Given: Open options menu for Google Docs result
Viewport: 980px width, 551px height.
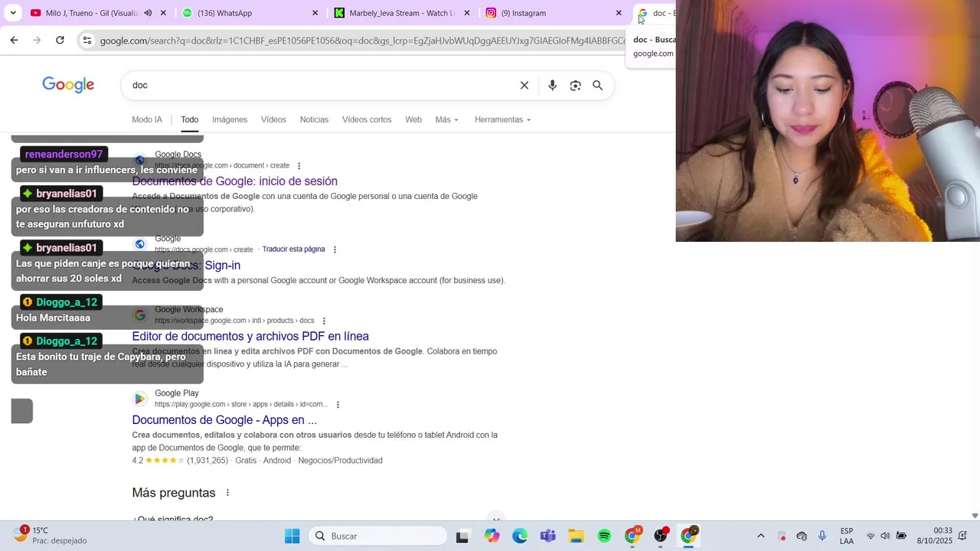Looking at the screenshot, I should pos(299,166).
